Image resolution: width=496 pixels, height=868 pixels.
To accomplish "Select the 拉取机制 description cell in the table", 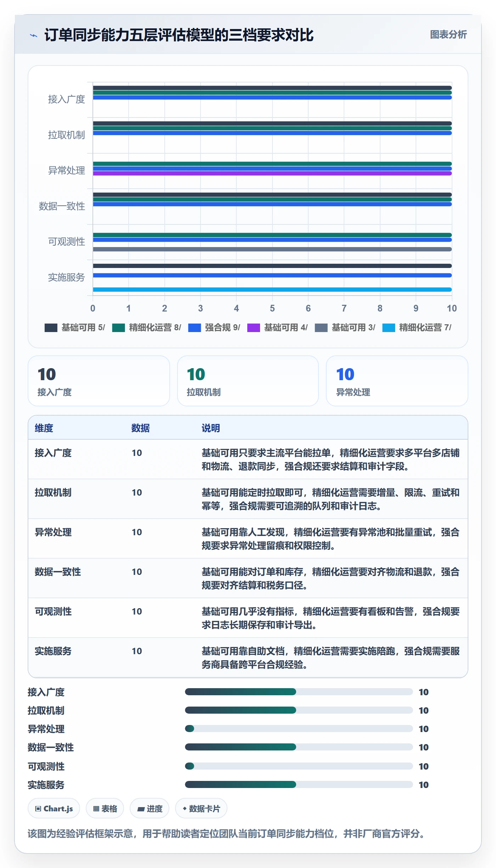I will tap(331, 499).
